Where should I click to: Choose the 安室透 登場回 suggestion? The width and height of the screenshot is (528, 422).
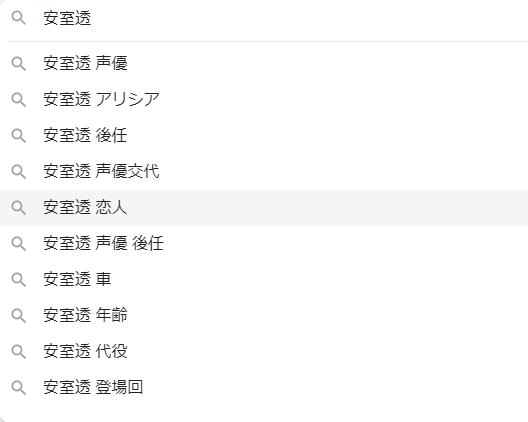[x=264, y=387]
